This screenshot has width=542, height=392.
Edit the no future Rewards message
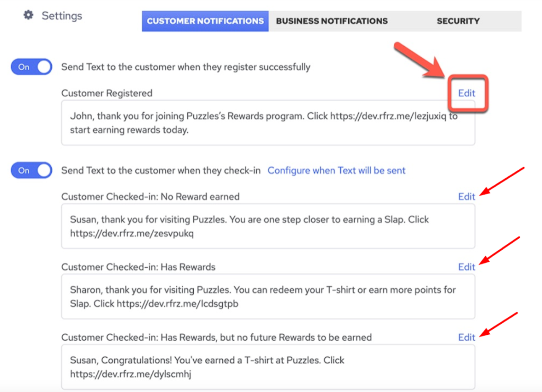point(466,338)
